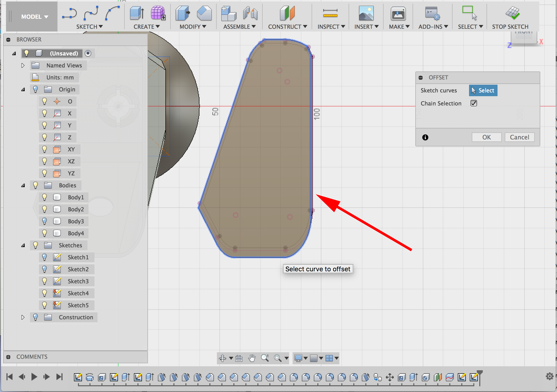
Task: Toggle visibility bulb for Body3
Action: [x=44, y=221]
